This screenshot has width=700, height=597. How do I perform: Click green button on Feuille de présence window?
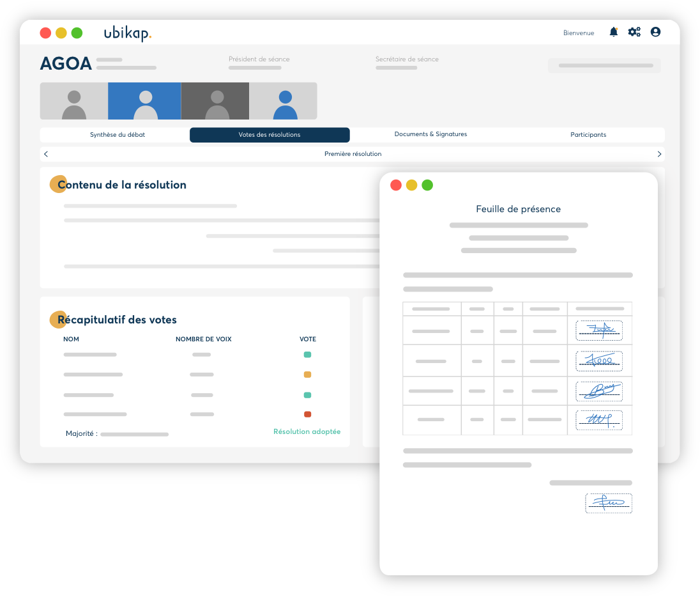click(427, 185)
